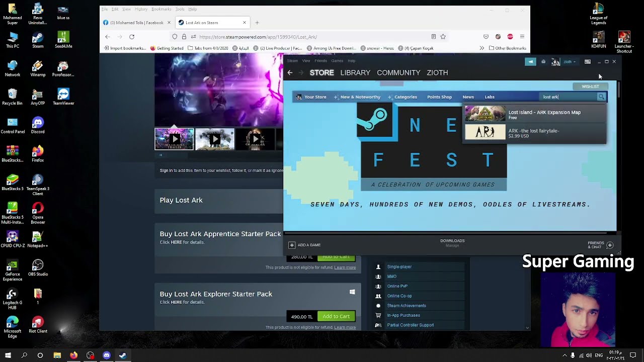Open Firefox History menu

[141, 9]
